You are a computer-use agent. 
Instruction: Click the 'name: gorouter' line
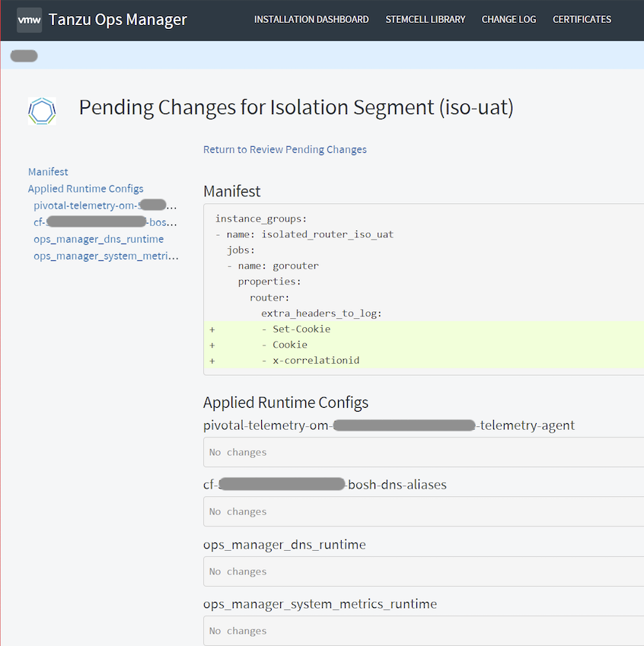273,266
